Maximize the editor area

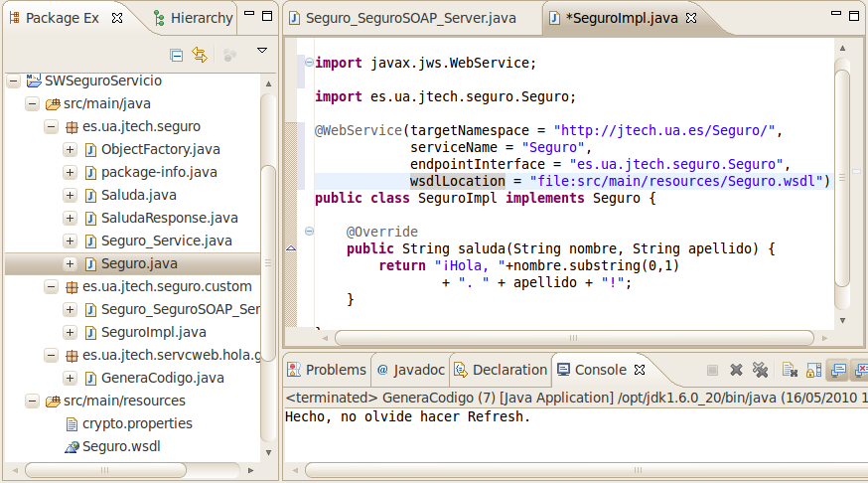[x=854, y=16]
